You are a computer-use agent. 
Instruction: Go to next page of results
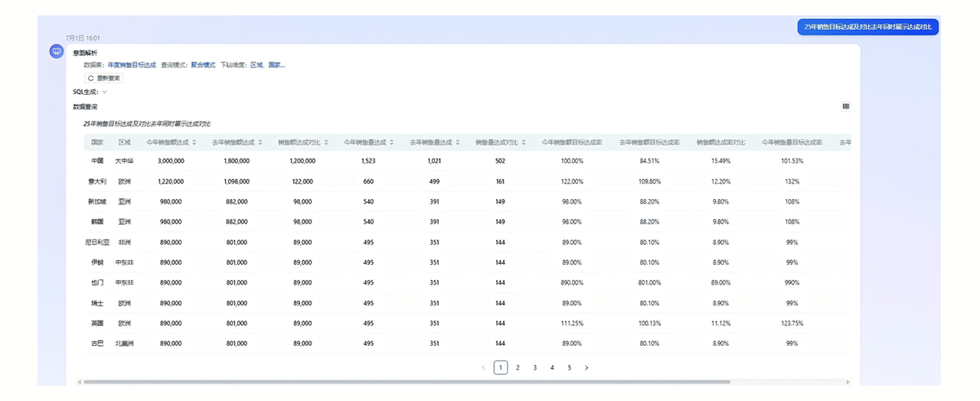click(586, 368)
